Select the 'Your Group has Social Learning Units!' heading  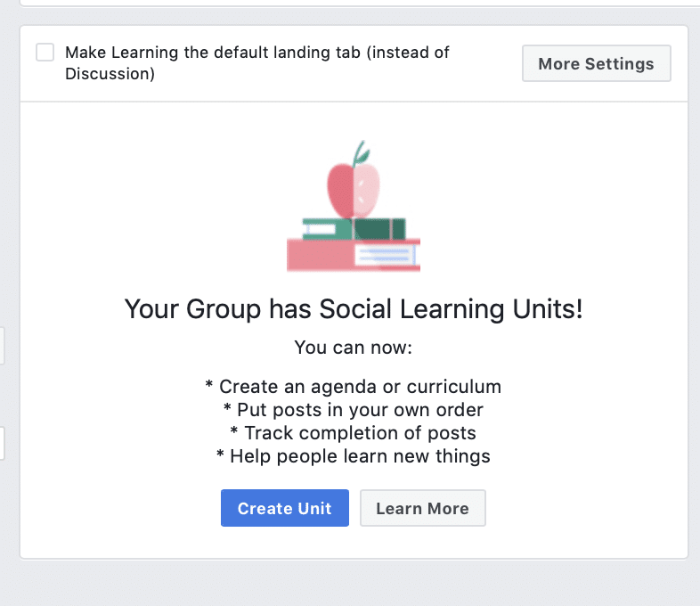coord(354,309)
